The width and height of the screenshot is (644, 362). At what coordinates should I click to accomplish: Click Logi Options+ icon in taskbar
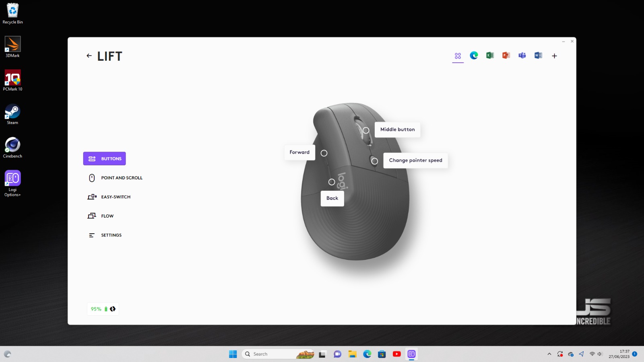(x=411, y=354)
